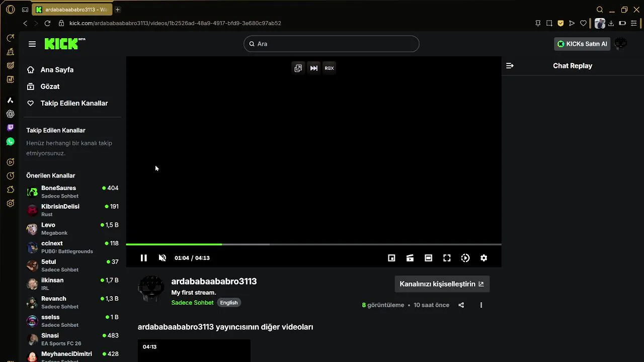
Task: Open Sinasi recommended channel
Action: point(72,339)
